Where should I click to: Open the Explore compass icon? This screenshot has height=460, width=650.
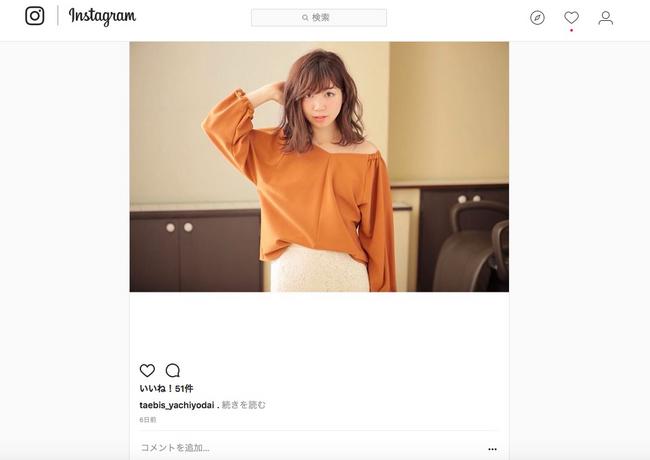coord(537,18)
